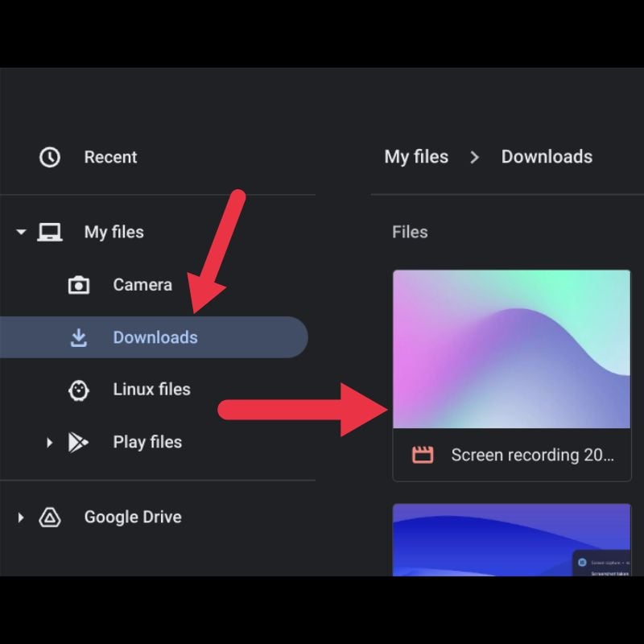Expand the Google Drive section
Viewport: 644px width, 644px height.
coord(21,518)
